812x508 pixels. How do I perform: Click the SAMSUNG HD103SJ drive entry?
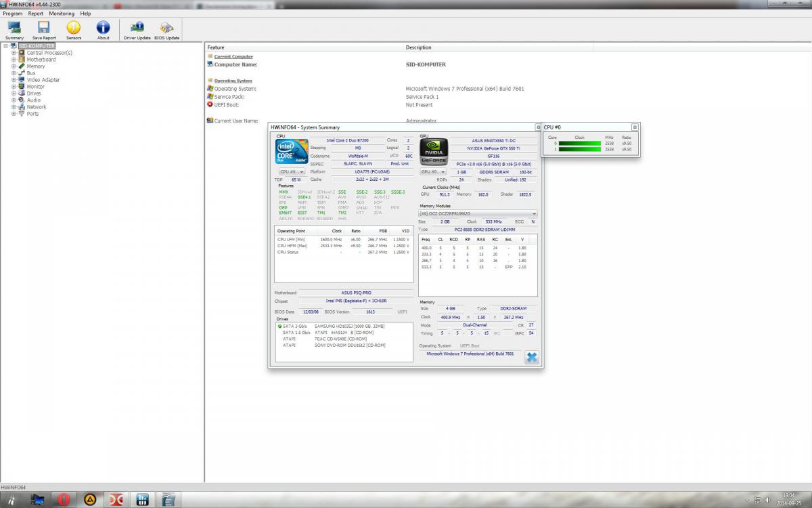(x=350, y=326)
